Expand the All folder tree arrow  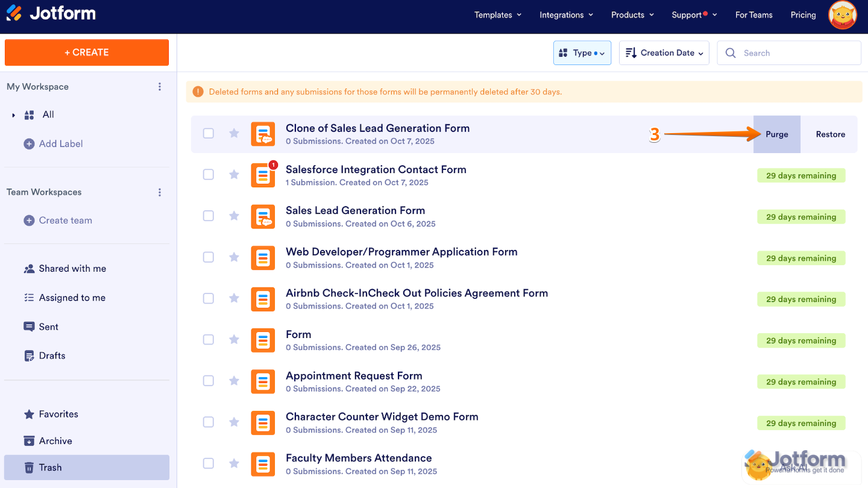coord(13,115)
